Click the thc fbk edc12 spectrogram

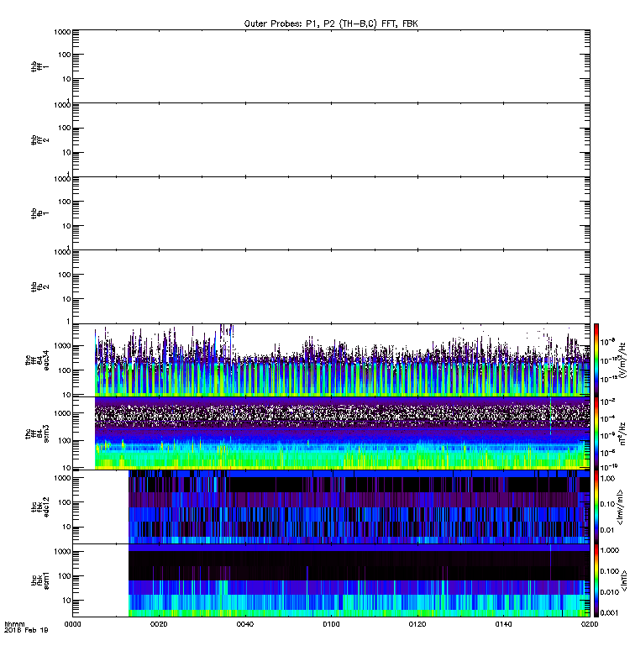359,506
